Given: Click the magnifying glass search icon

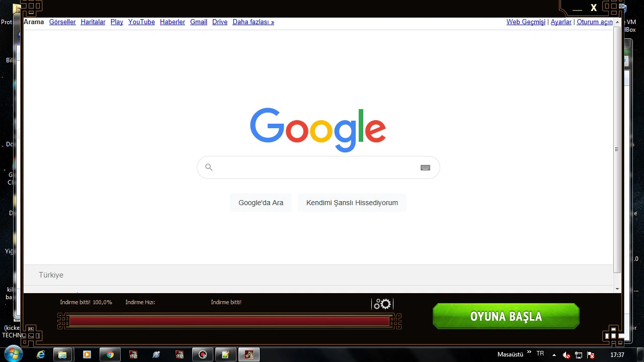Looking at the screenshot, I should pos(209,167).
